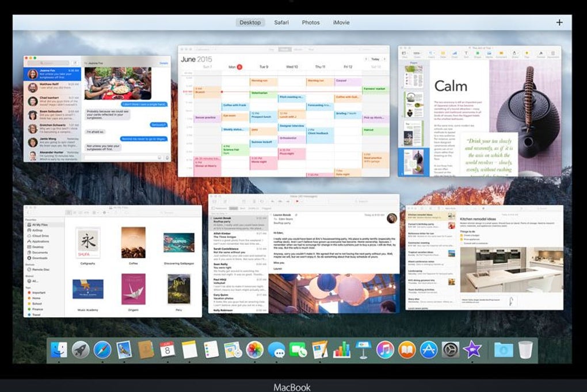Open Reminders icon in dock

[211, 350]
